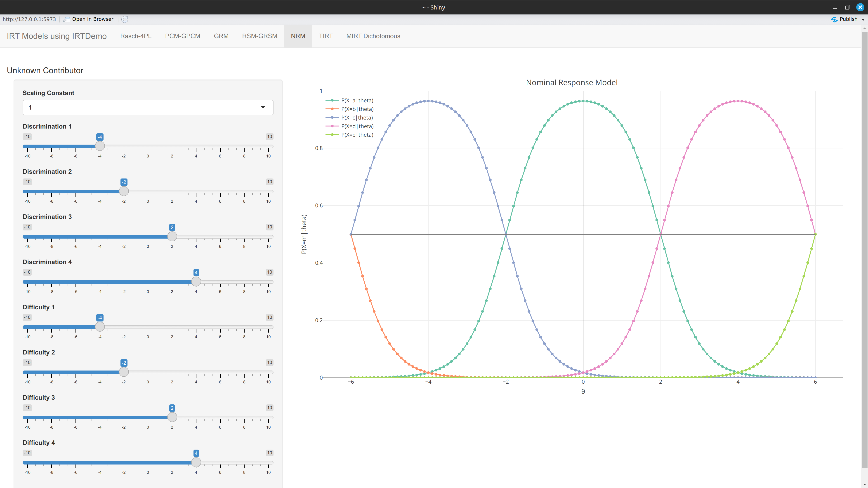
Task: Toggle P(X=d|theta) legend trace
Action: [x=349, y=126]
